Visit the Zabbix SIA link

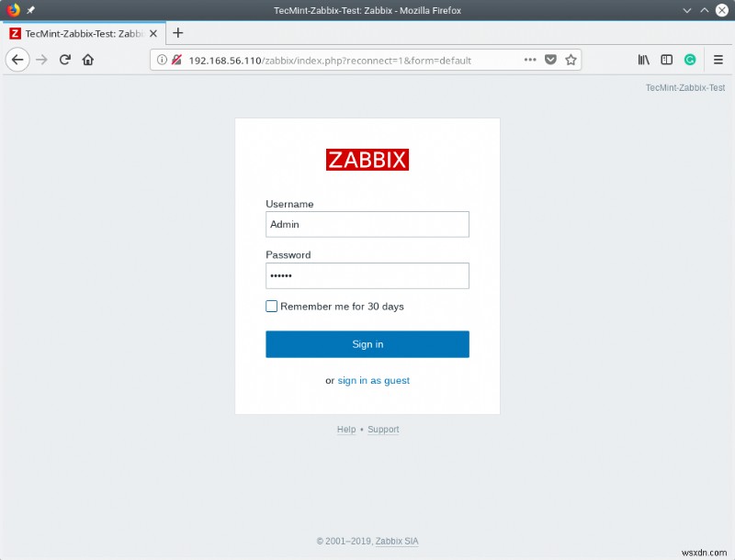[x=397, y=542]
